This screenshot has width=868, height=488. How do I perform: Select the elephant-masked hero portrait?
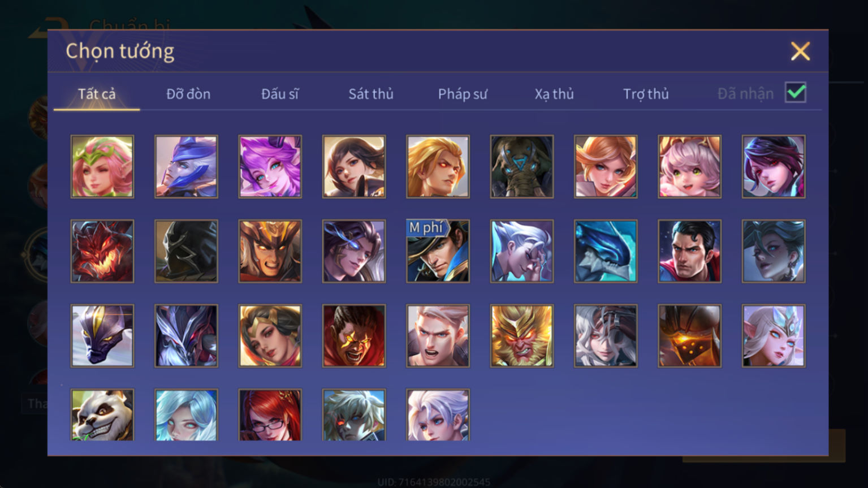click(x=522, y=166)
